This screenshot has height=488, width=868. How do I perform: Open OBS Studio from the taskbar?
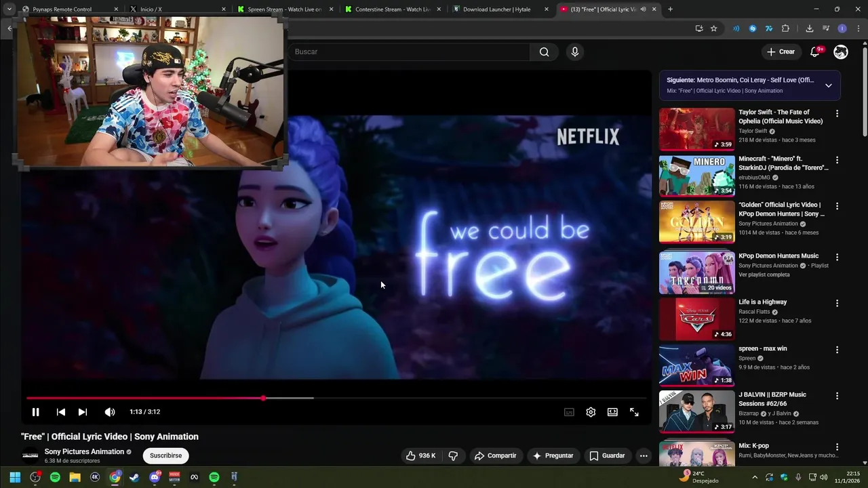pyautogui.click(x=35, y=477)
